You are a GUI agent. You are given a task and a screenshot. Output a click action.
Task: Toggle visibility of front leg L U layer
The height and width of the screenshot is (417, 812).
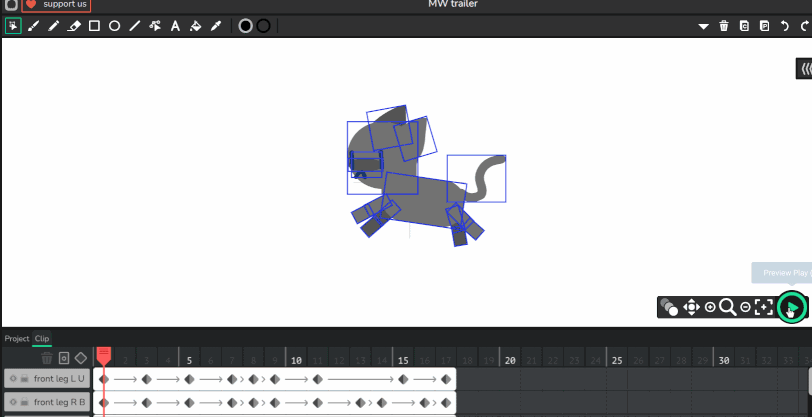(x=13, y=379)
